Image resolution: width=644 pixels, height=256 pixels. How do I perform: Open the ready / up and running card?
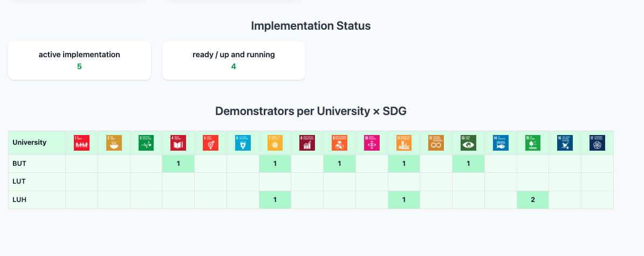tap(234, 60)
